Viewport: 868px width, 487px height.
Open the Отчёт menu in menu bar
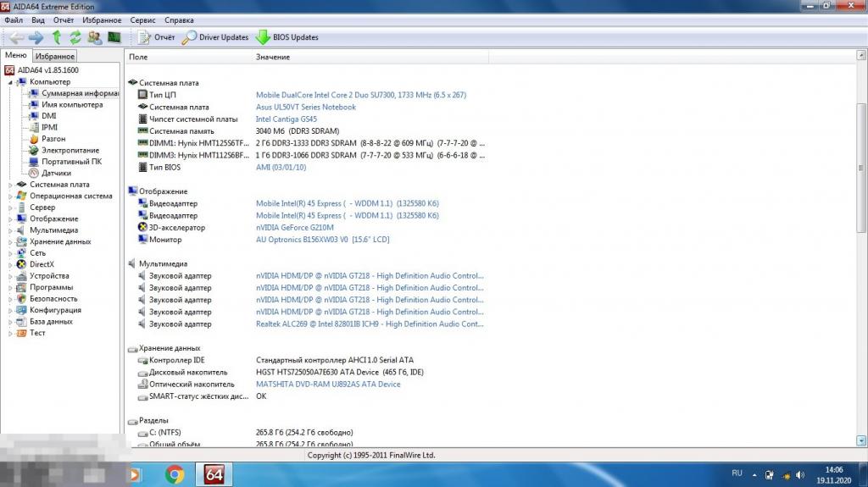(64, 20)
